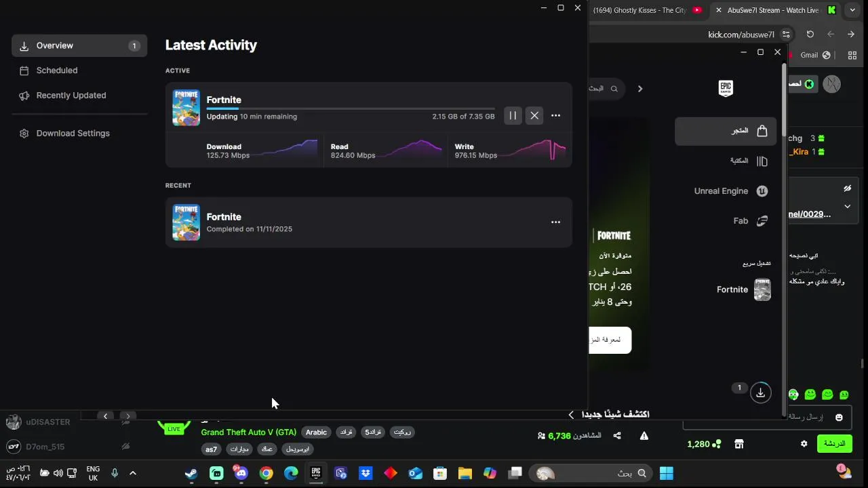Open Steam from the taskbar
This screenshot has height=488, width=868.
coord(191,473)
